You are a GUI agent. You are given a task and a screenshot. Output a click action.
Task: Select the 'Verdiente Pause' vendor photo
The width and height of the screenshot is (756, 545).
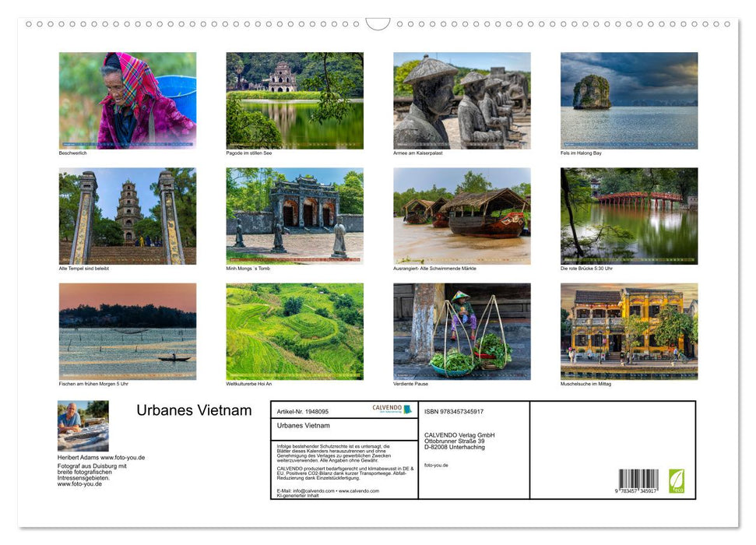461,332
